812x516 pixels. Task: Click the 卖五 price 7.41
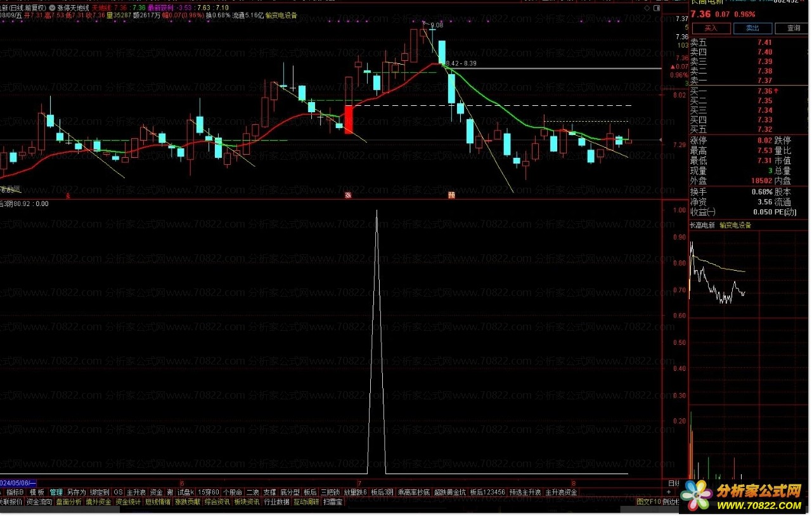click(764, 42)
